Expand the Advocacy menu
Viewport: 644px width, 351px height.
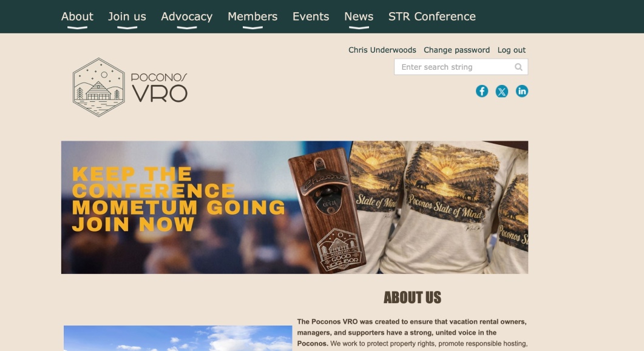[x=186, y=16]
